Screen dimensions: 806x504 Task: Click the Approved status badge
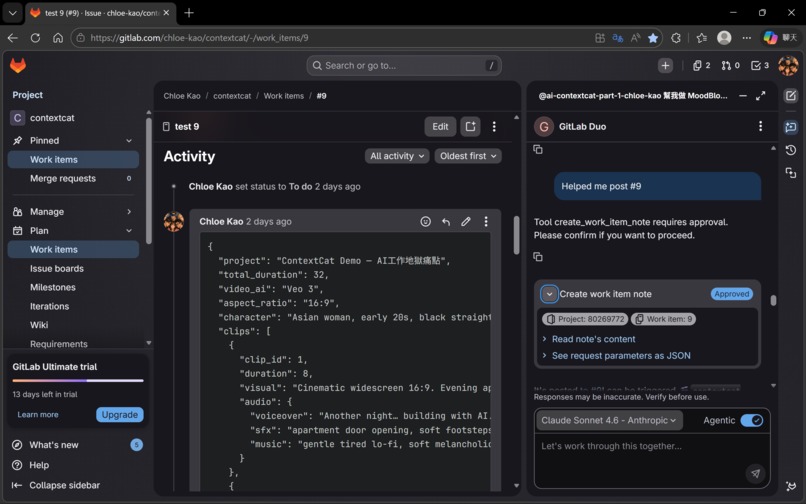coord(731,294)
